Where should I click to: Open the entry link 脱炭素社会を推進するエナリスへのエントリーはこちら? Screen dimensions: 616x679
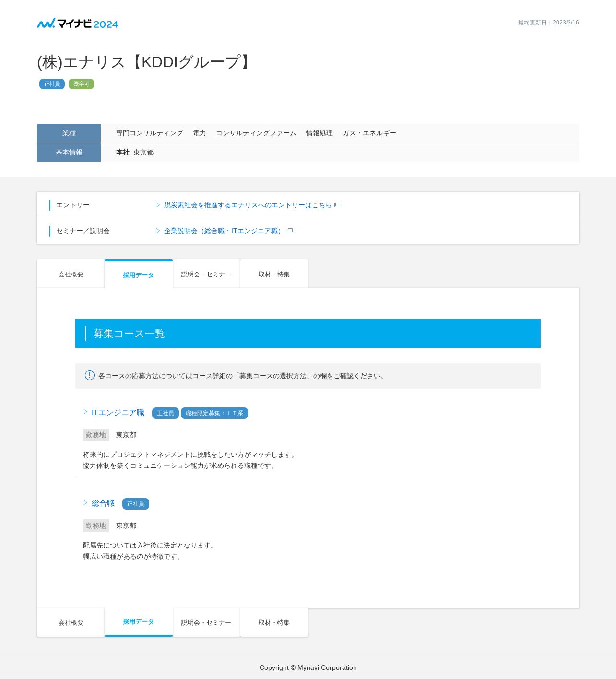tap(248, 205)
